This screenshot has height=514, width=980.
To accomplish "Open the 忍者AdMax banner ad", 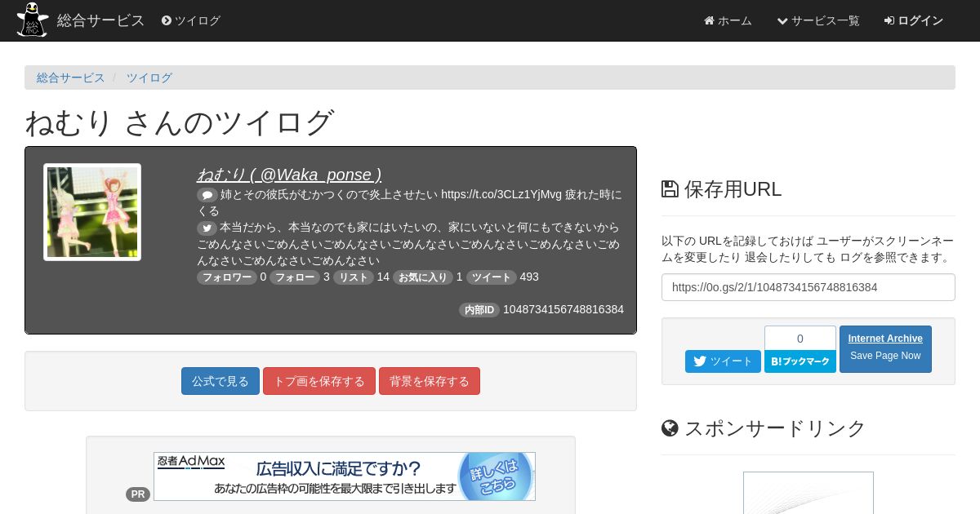I will (345, 476).
